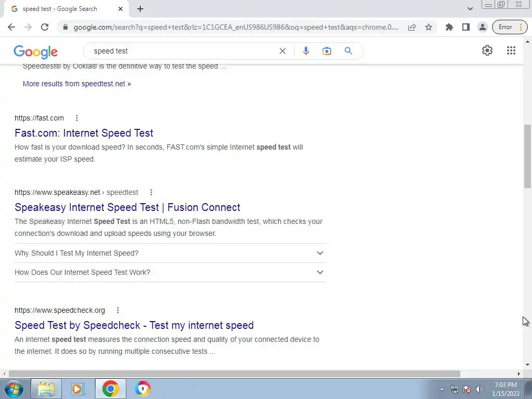The width and height of the screenshot is (532, 399).
Task: Search by image camera icon
Action: click(326, 51)
